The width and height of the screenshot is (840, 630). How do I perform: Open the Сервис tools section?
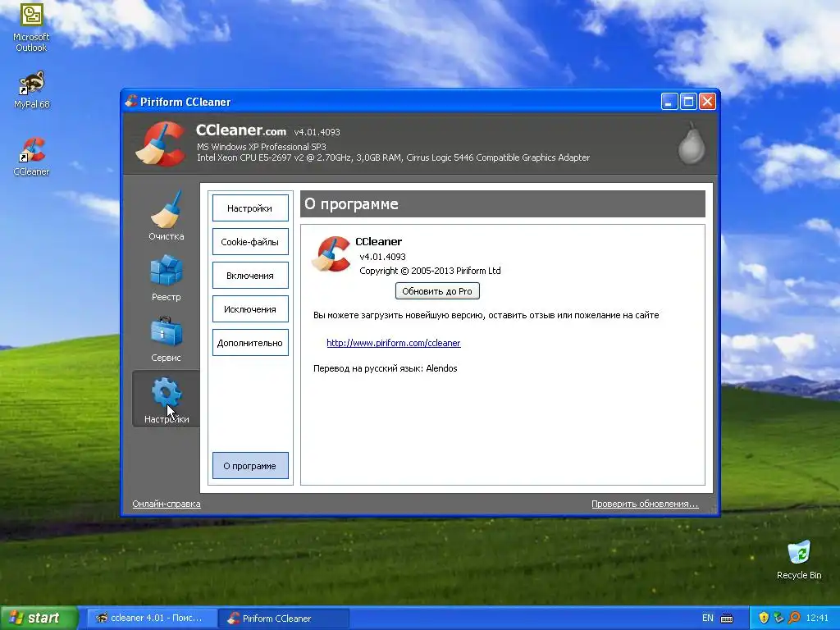[166, 339]
